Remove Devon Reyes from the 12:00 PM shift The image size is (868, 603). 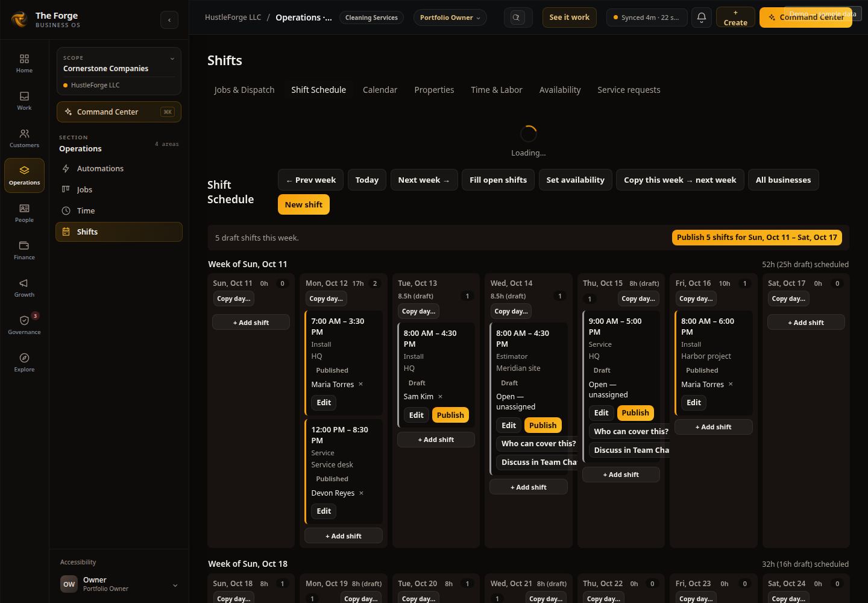coord(362,493)
